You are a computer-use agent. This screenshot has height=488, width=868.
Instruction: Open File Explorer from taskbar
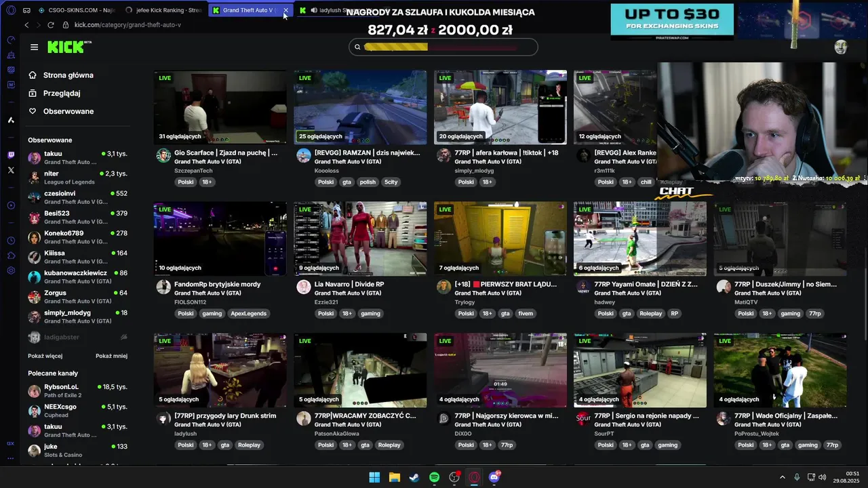394,477
